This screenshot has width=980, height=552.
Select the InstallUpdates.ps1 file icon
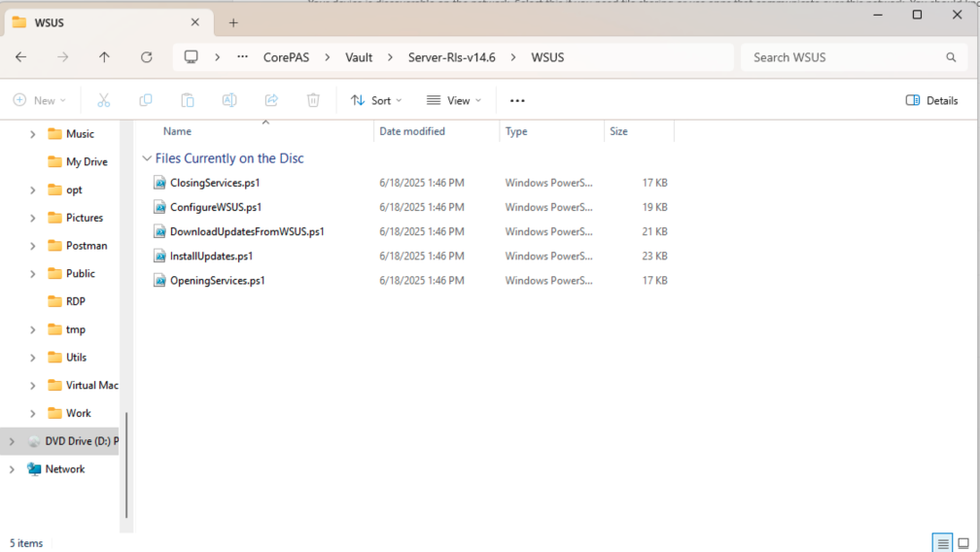[160, 256]
